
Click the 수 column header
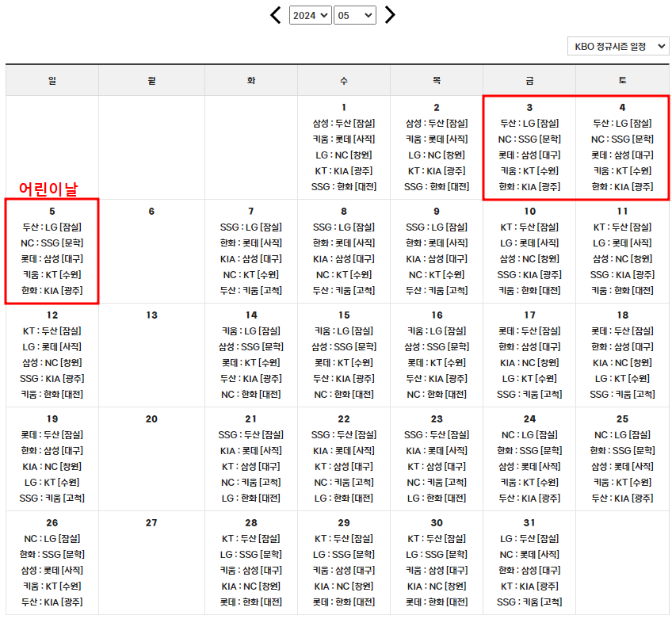click(x=342, y=81)
